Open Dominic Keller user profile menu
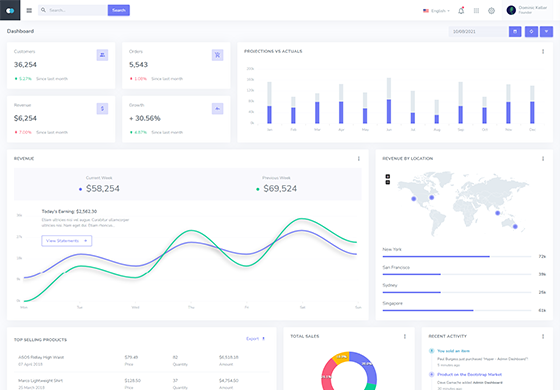 [x=527, y=10]
